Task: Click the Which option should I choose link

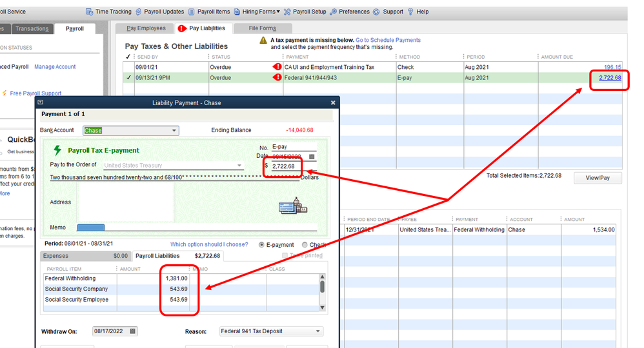Action: tap(209, 244)
